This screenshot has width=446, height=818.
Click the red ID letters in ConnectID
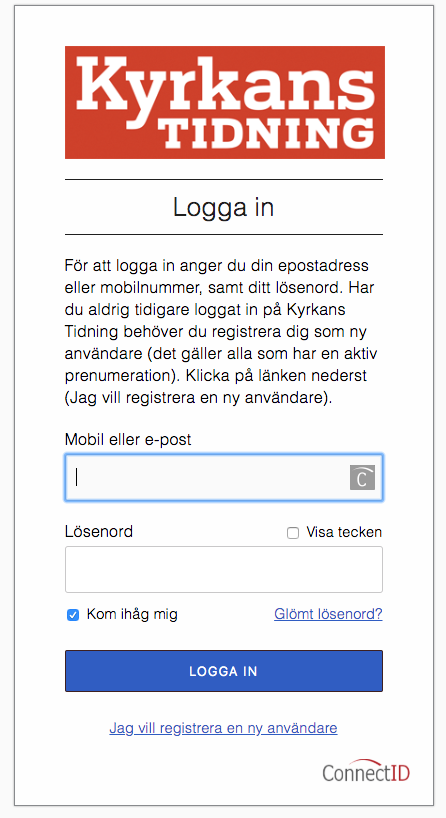coord(400,773)
